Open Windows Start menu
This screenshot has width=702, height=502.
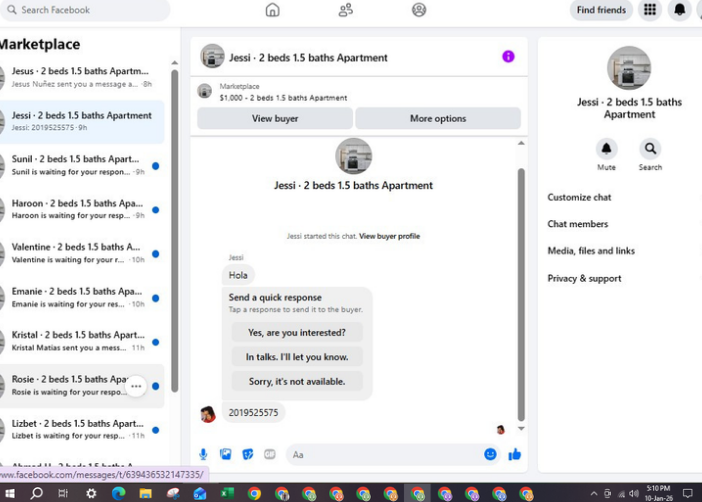[x=9, y=493]
